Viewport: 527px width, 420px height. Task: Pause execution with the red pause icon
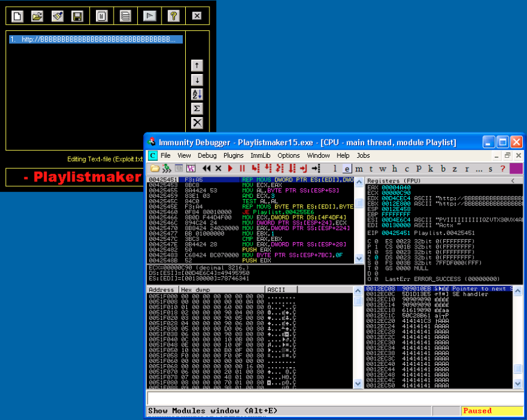pos(242,168)
